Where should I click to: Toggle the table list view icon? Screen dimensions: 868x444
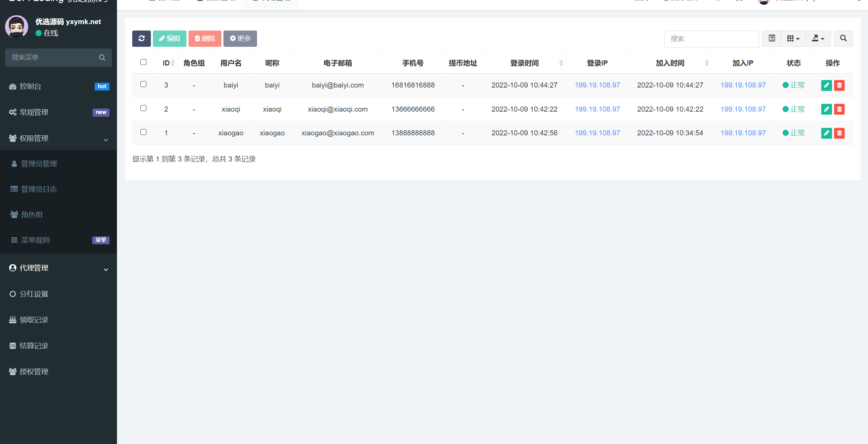(x=772, y=39)
